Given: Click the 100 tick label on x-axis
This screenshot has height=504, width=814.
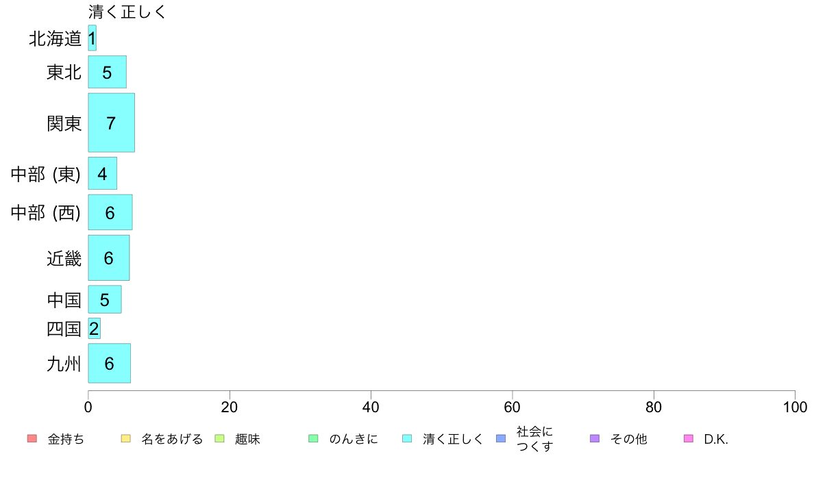Looking at the screenshot, I should [x=795, y=407].
